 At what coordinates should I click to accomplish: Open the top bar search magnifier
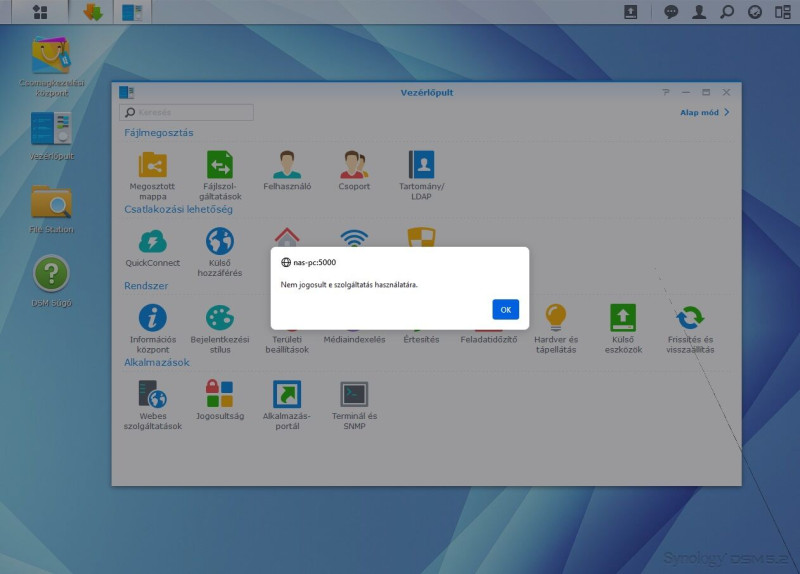point(727,12)
